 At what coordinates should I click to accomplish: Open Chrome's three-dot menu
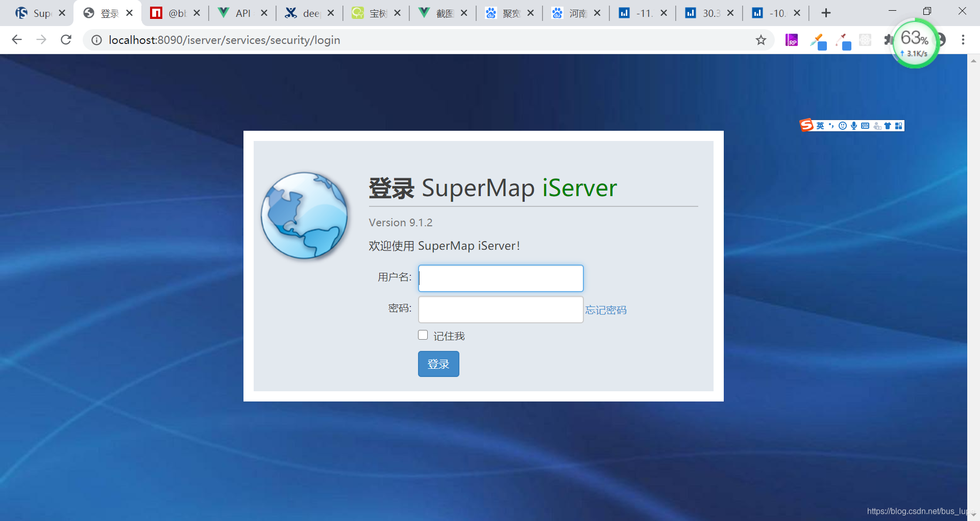coord(963,40)
